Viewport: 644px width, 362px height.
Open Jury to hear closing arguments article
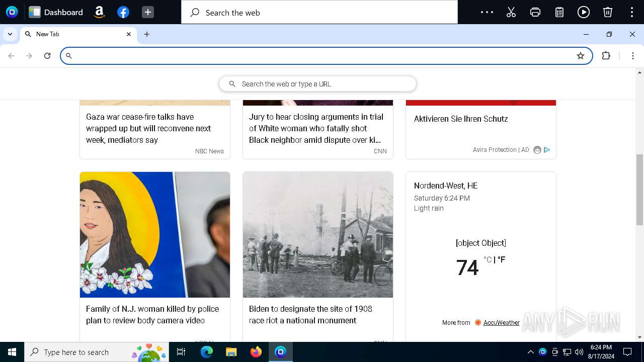tap(316, 128)
